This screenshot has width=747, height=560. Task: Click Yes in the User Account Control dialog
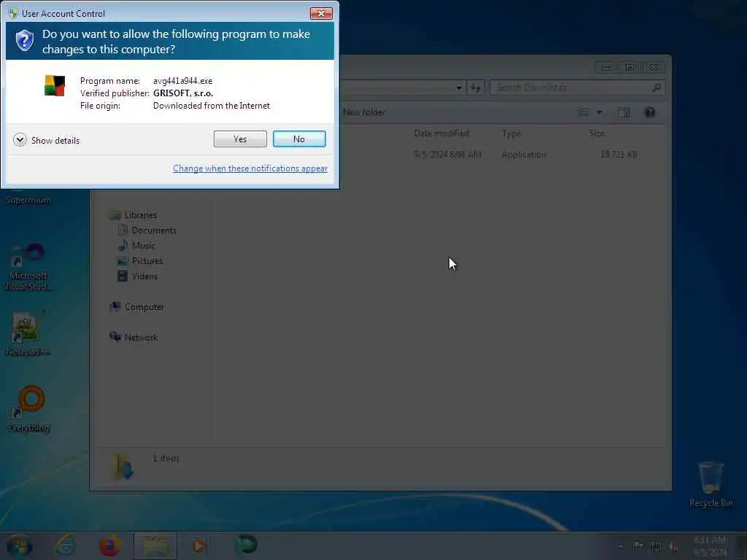click(240, 139)
